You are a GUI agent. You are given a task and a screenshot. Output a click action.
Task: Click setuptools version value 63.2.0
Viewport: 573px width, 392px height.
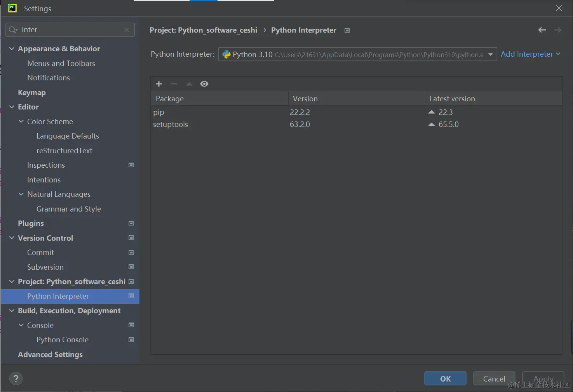[300, 125]
